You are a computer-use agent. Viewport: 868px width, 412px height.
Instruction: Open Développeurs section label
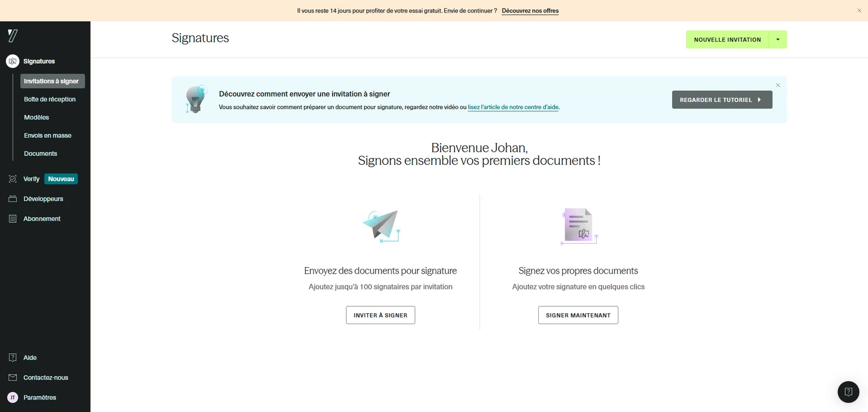pos(43,199)
